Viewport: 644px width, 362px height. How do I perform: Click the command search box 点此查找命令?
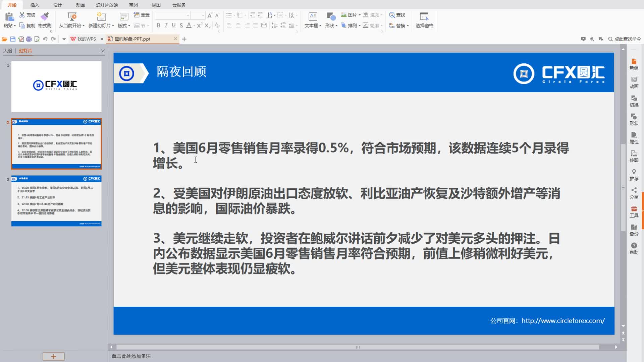tap(625, 39)
